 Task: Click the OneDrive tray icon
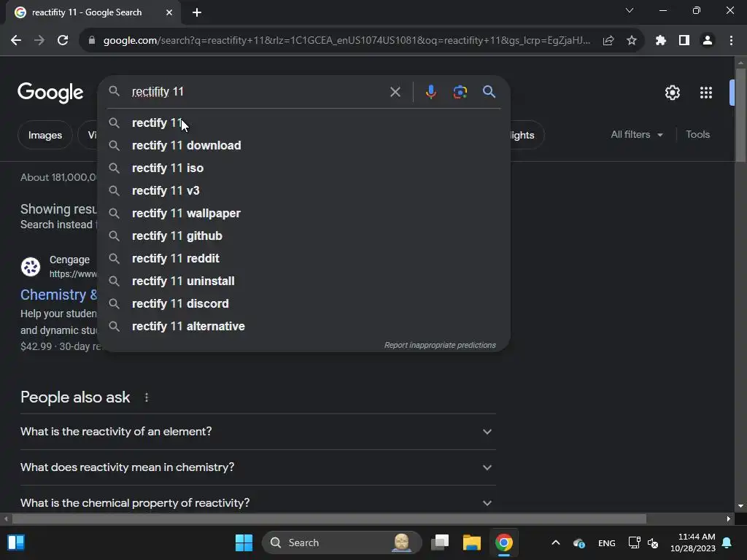[x=579, y=542]
